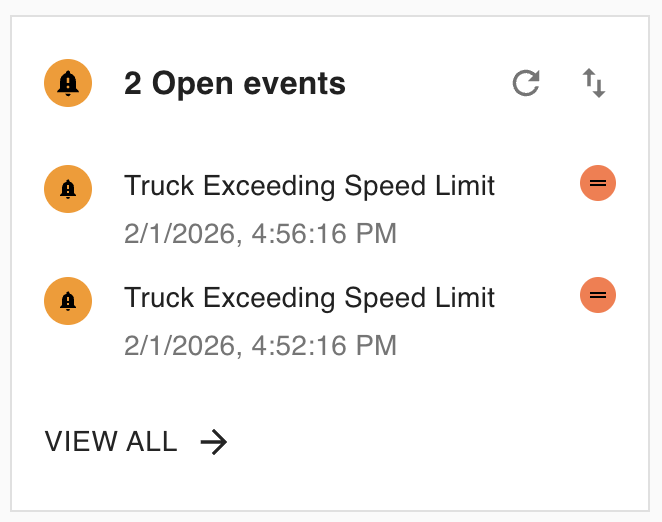Click the severity icon on the 4:56:16 PM event
The height and width of the screenshot is (522, 662).
pos(598,183)
